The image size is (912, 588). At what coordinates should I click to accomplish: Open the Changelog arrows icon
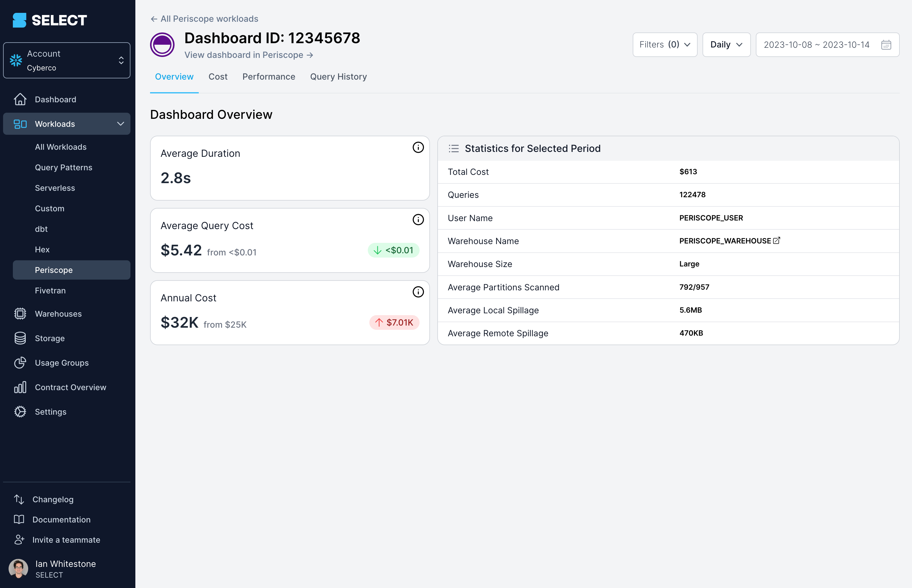[19, 499]
